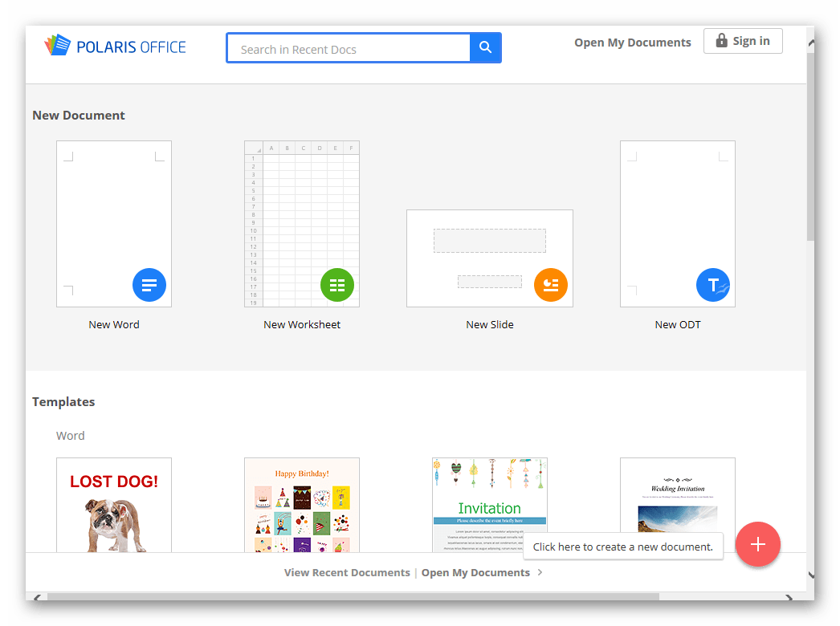Click the New Worksheet label
Image resolution: width=840 pixels, height=626 pixels.
coord(302,324)
